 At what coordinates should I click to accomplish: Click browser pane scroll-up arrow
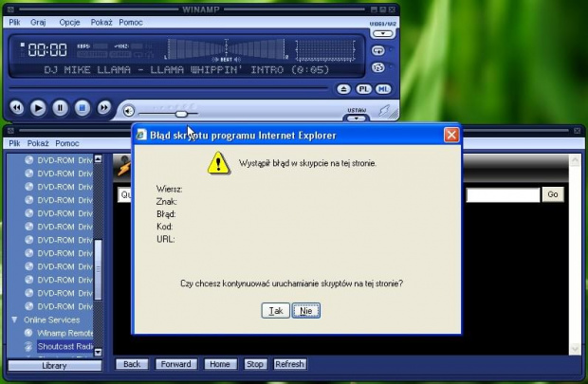click(x=575, y=161)
